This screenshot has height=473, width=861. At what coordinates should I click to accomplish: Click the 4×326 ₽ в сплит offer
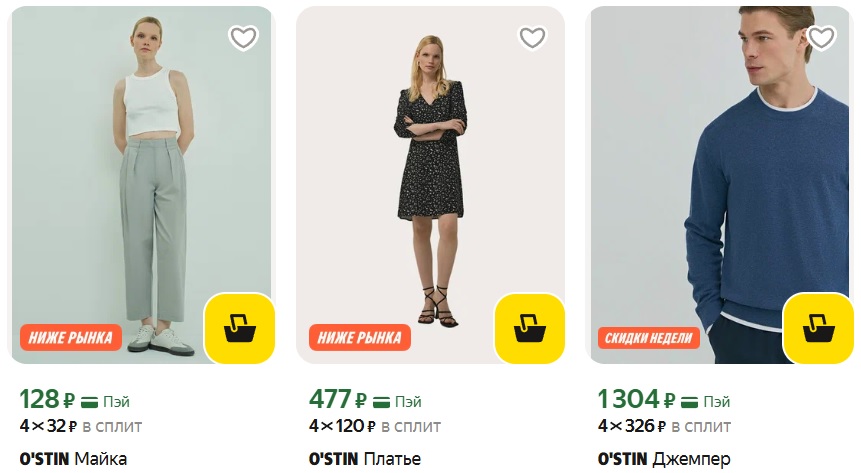pos(664,426)
